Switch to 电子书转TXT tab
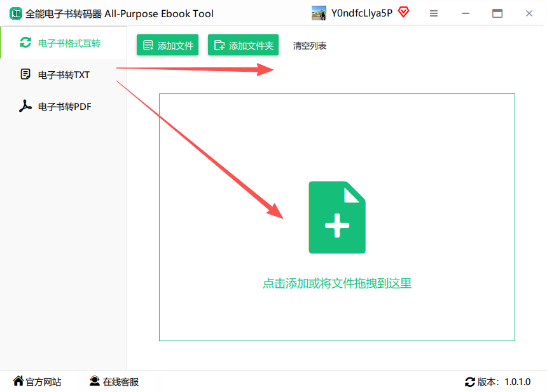Image resolution: width=547 pixels, height=392 pixels. point(64,74)
